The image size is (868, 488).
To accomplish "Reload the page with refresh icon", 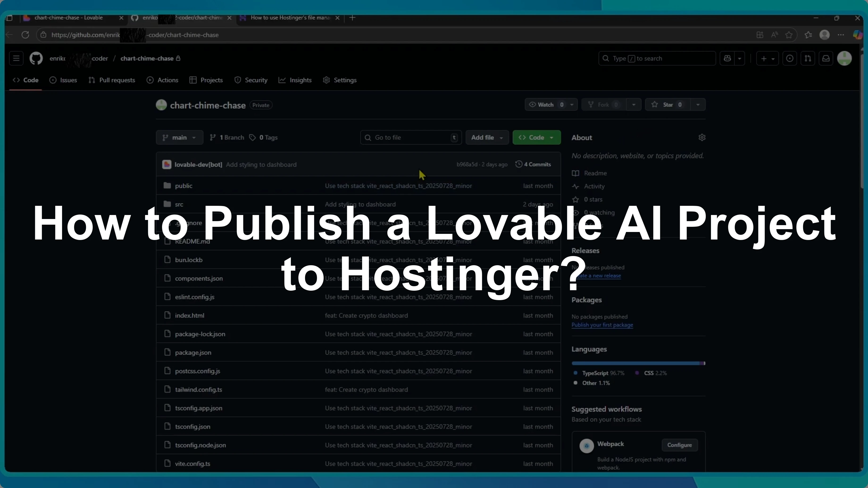I will pyautogui.click(x=25, y=35).
